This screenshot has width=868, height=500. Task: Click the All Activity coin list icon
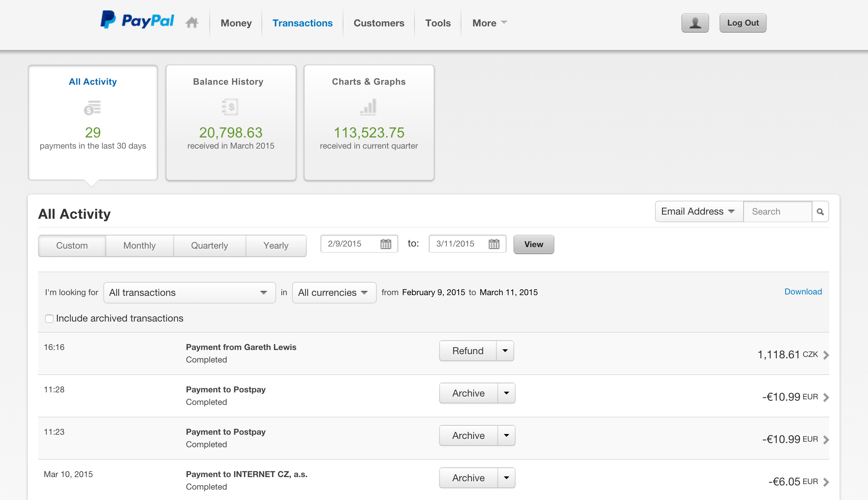coord(93,107)
